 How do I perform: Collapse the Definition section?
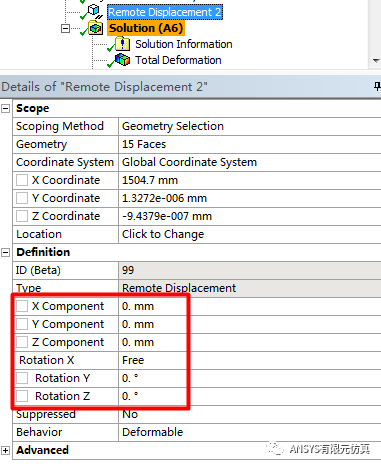pyautogui.click(x=5, y=252)
